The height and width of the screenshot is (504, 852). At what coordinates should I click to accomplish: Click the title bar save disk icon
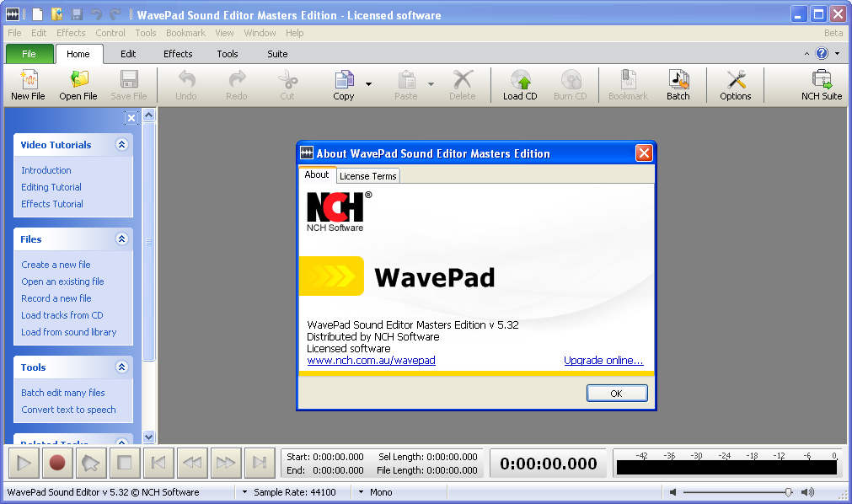77,14
